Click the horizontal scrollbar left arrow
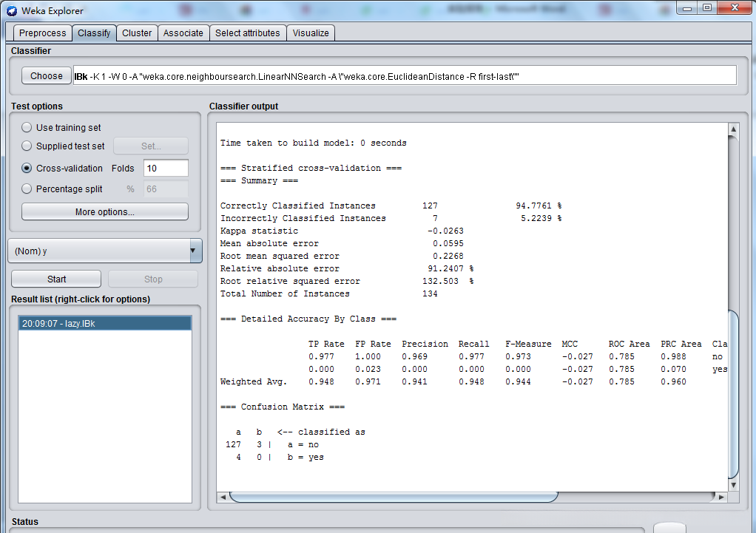 click(223, 498)
